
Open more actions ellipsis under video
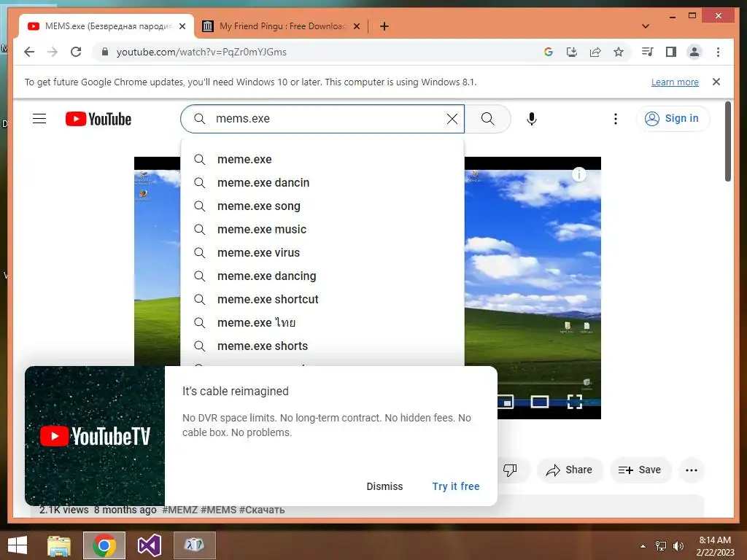point(692,470)
